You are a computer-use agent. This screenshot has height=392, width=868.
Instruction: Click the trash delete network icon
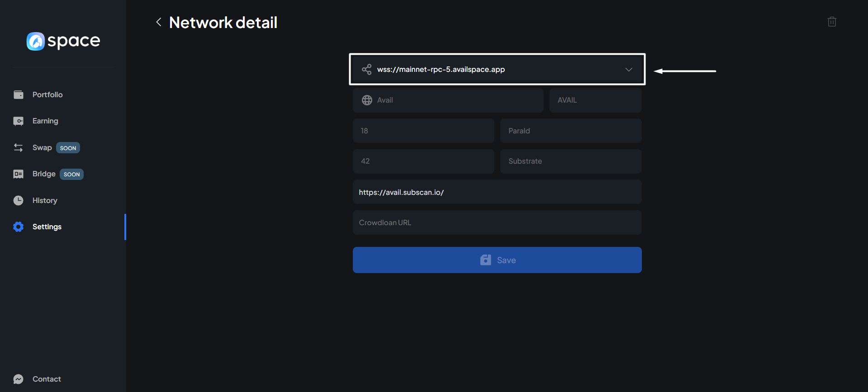point(831,22)
